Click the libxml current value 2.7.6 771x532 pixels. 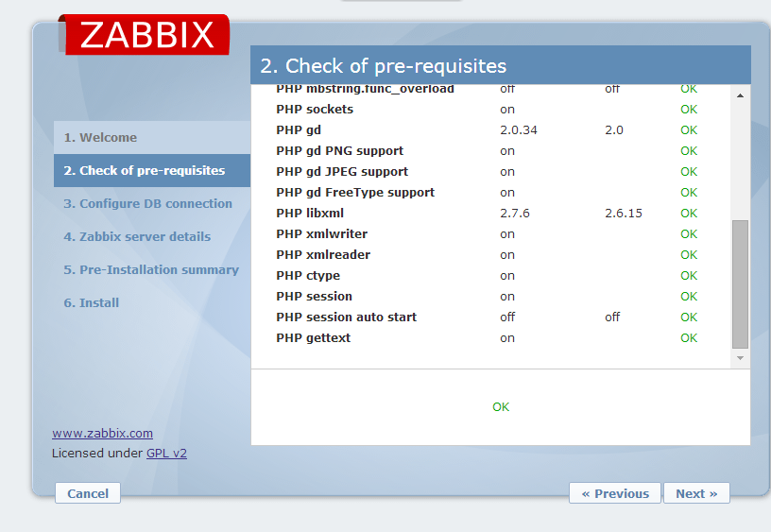(x=515, y=213)
